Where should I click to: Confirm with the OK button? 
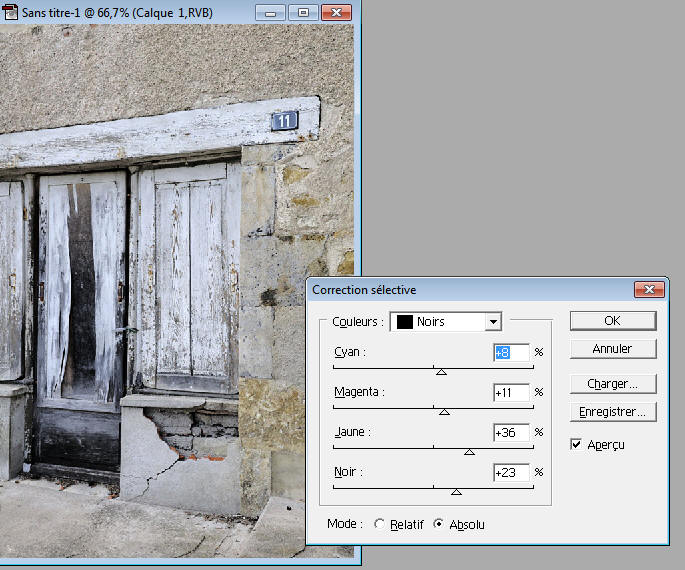coord(613,321)
